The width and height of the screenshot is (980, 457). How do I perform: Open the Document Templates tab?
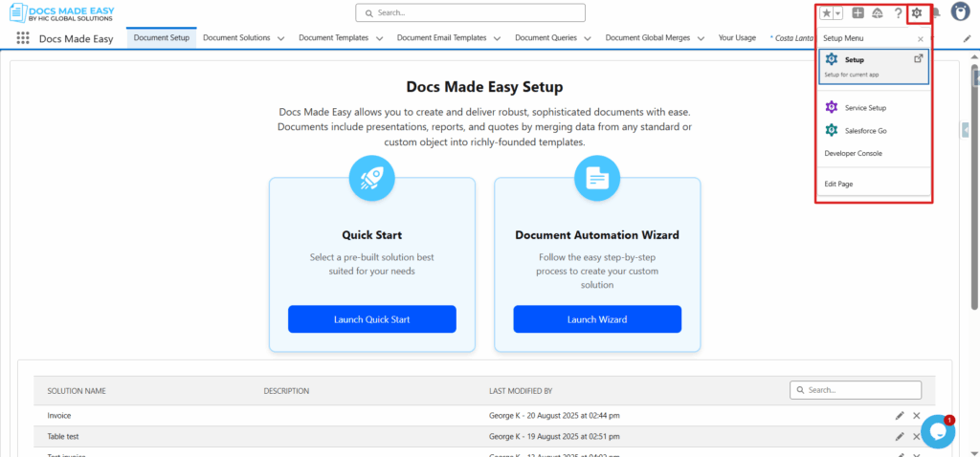[x=334, y=37]
